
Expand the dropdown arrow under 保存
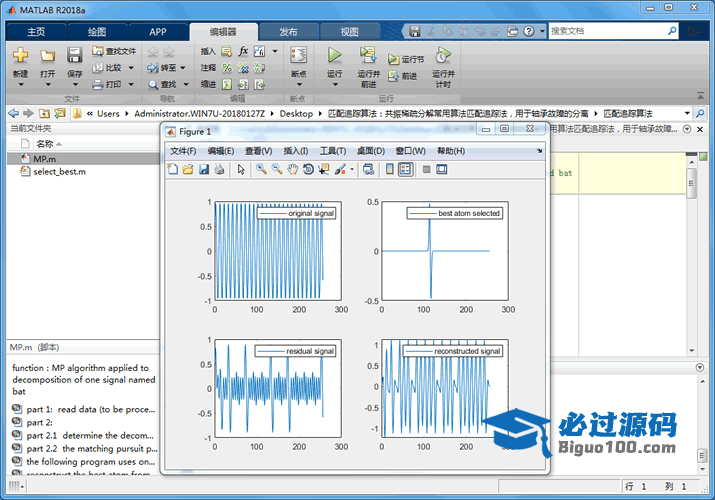(74, 85)
